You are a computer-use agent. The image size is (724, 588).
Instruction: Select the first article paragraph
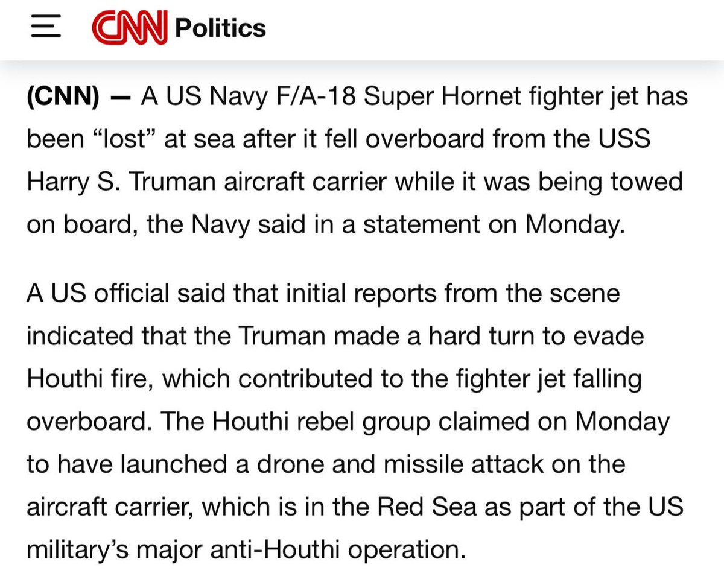click(x=356, y=160)
